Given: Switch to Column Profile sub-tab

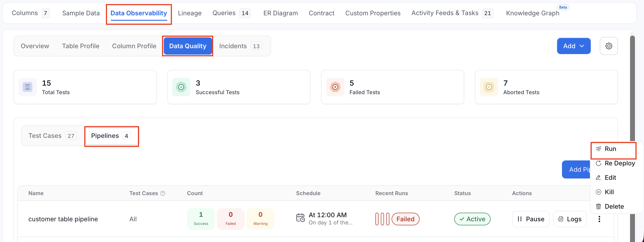Looking at the screenshot, I should [134, 46].
